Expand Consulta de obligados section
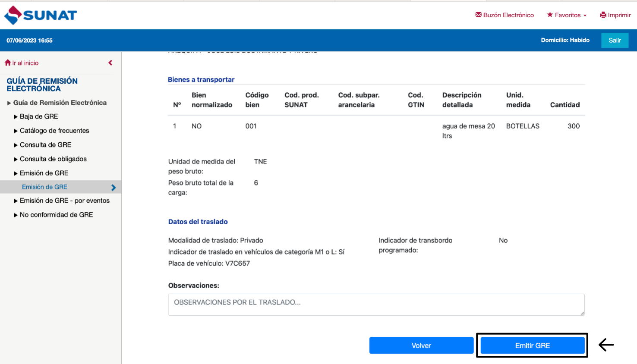This screenshot has height=364, width=637. click(53, 159)
